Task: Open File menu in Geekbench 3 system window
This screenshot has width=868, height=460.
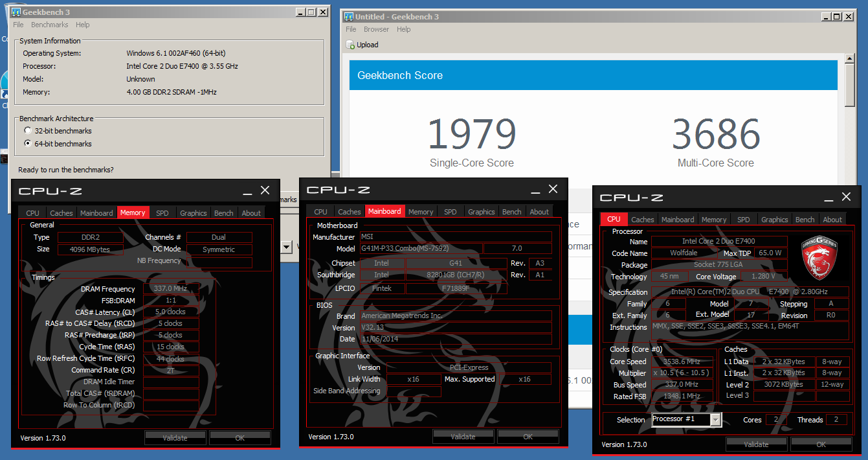Action: coord(18,25)
